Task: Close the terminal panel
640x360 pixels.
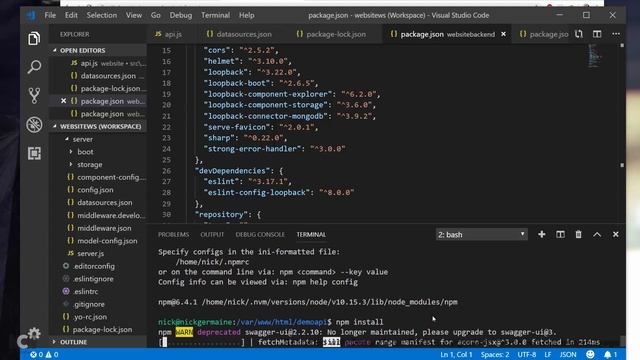Action: 616,234
